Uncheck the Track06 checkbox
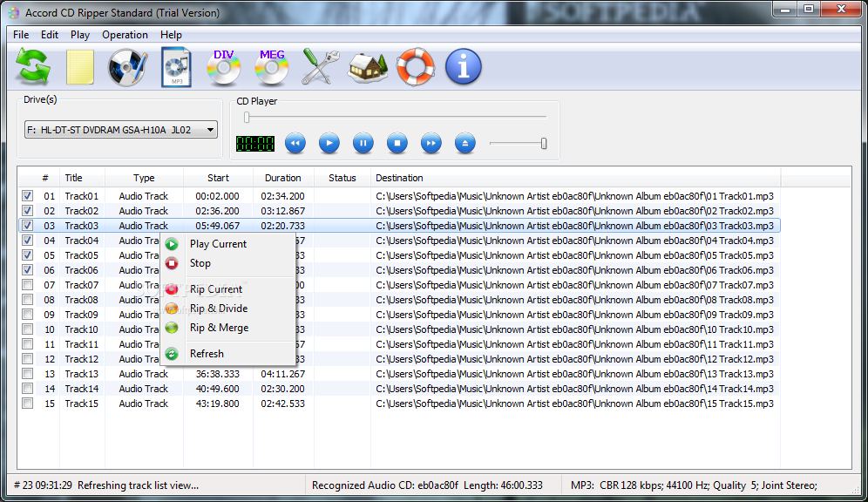The height and width of the screenshot is (502, 868). click(x=27, y=270)
